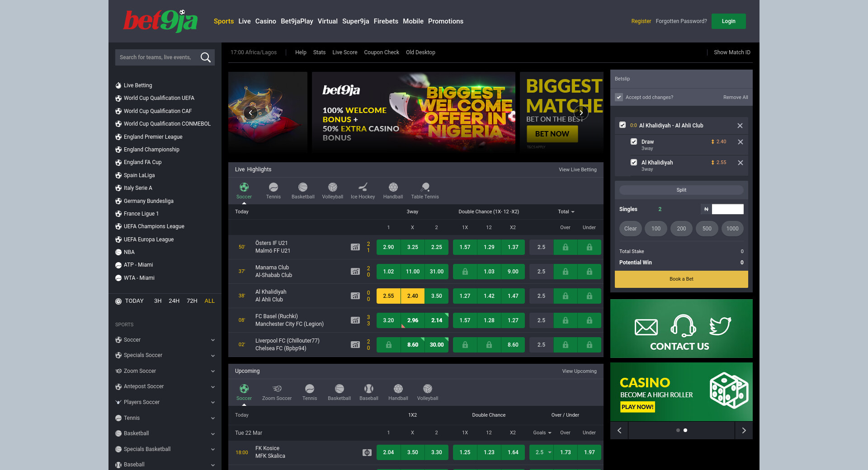Uncheck the Draw 3way bet checkbox
The image size is (868, 470).
(x=634, y=141)
